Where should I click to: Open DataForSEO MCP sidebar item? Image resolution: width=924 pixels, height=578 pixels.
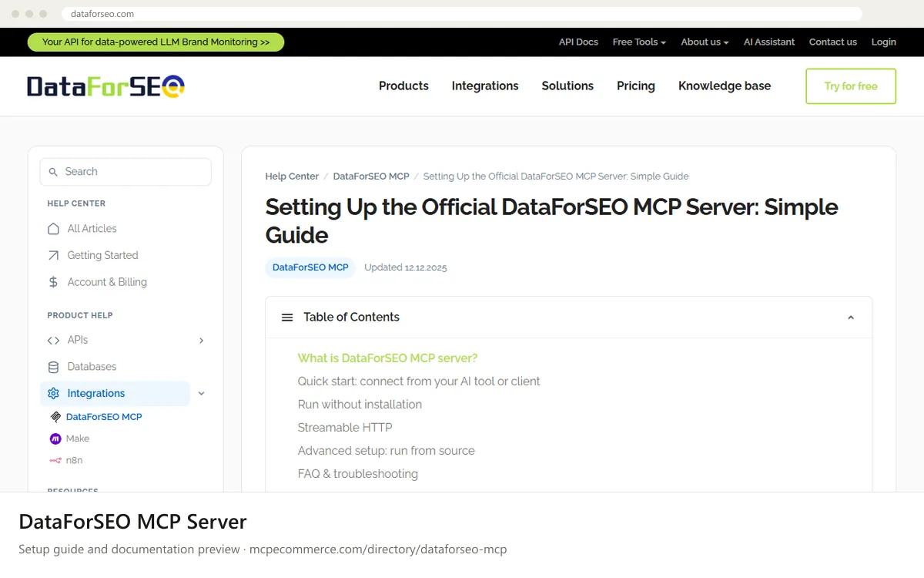tap(104, 417)
